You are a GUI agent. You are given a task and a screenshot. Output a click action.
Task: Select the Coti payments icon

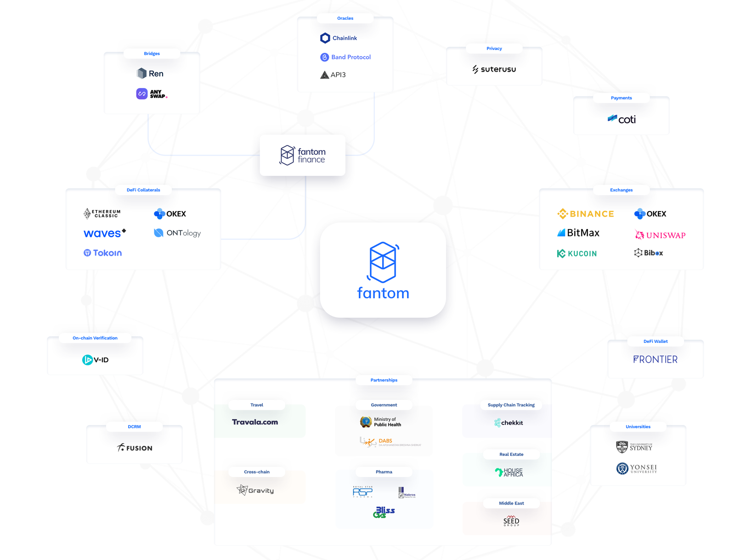[x=621, y=119]
